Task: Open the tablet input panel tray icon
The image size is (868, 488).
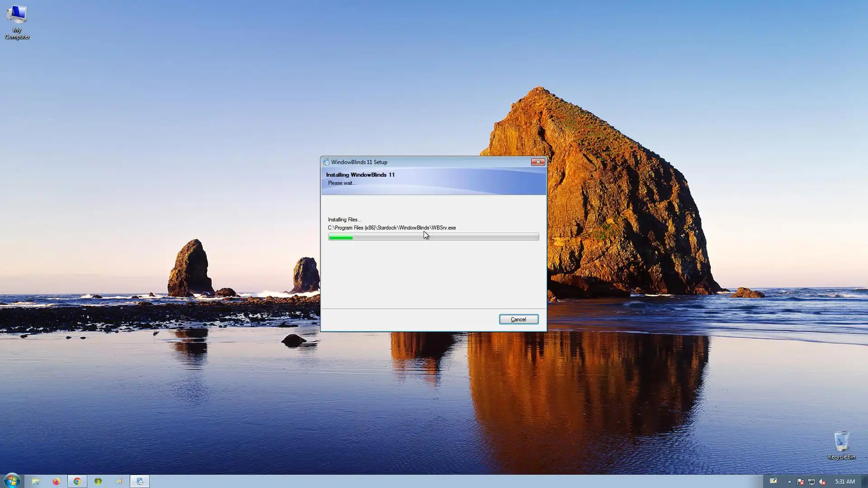Action: pos(774,481)
